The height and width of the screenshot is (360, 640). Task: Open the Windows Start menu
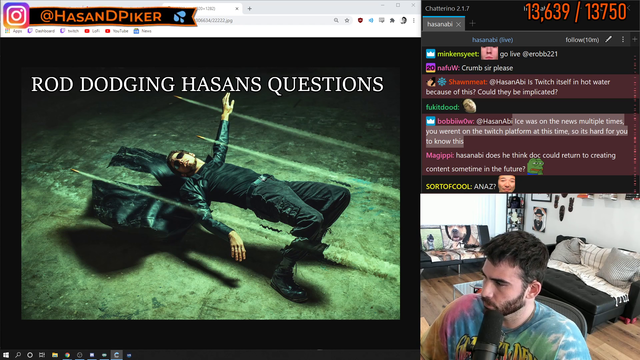point(6,355)
